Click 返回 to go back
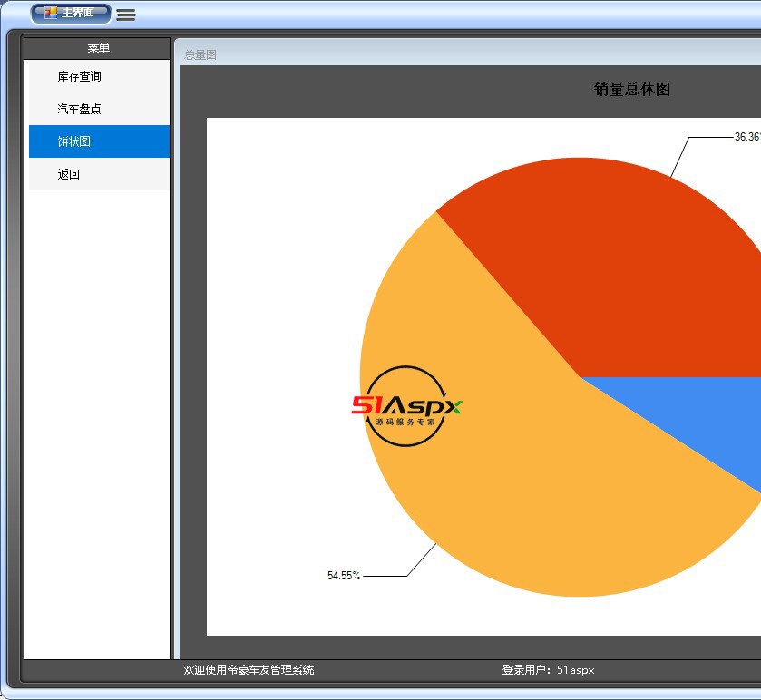761x700 pixels. (x=69, y=174)
